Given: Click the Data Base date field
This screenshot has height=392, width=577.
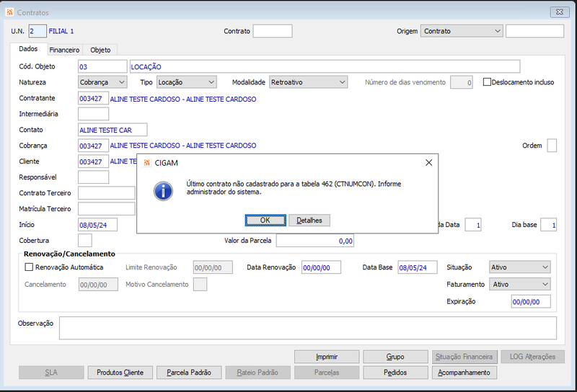Looking at the screenshot, I should pos(418,267).
